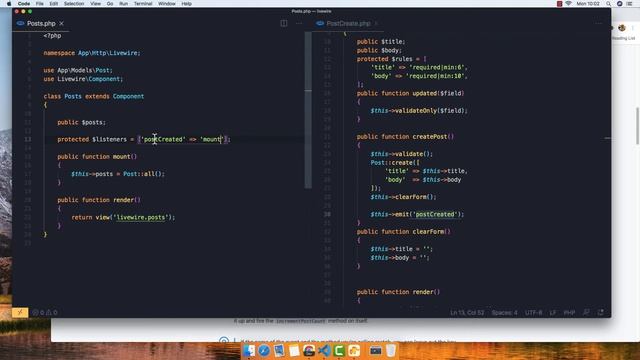Click the round blue menu bar icon
This screenshot has height=360, width=640.
[620, 4]
